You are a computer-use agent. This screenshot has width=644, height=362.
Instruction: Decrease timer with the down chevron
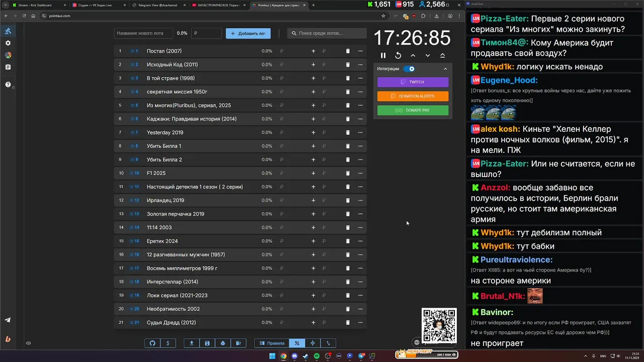(x=428, y=55)
